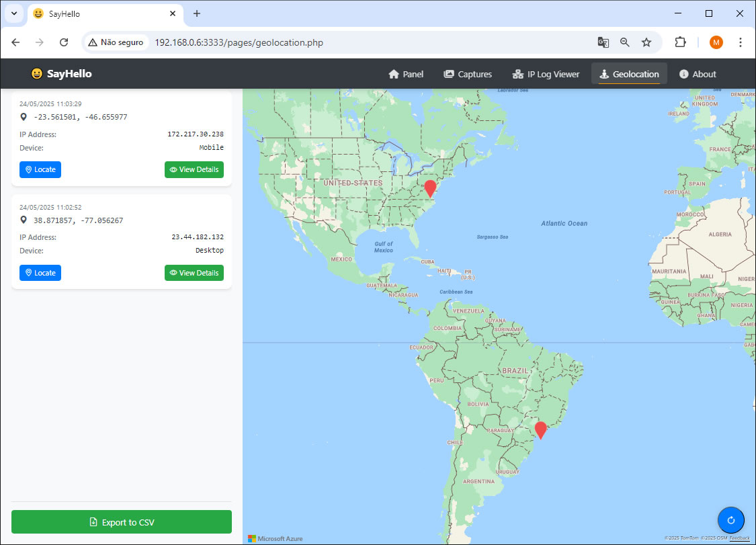
Task: Click the IP address 23.44.182.132
Action: 197,237
